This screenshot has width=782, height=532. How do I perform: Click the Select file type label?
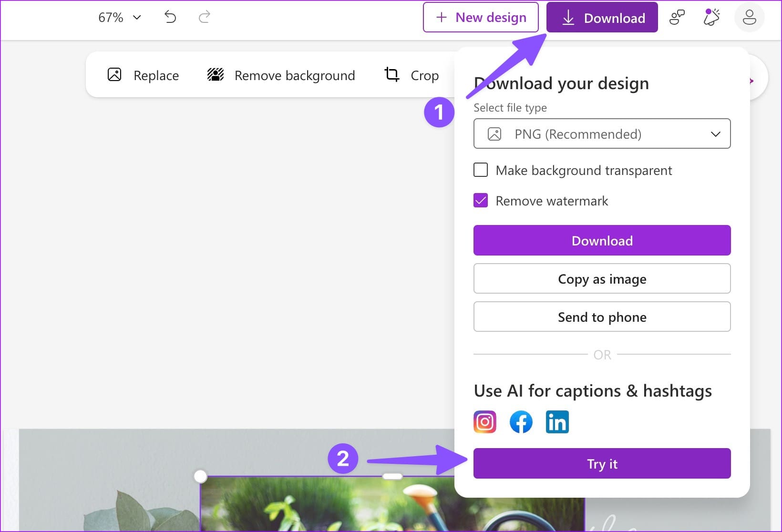[x=510, y=108]
